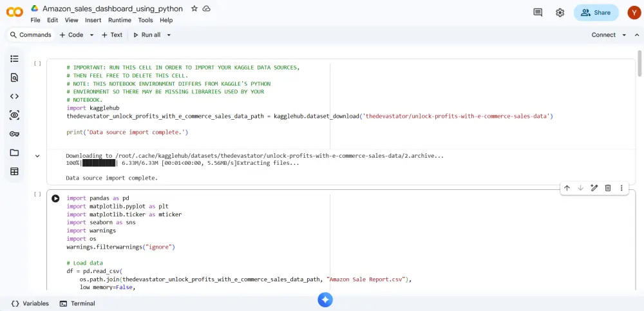Open the Tools menu

click(146, 20)
